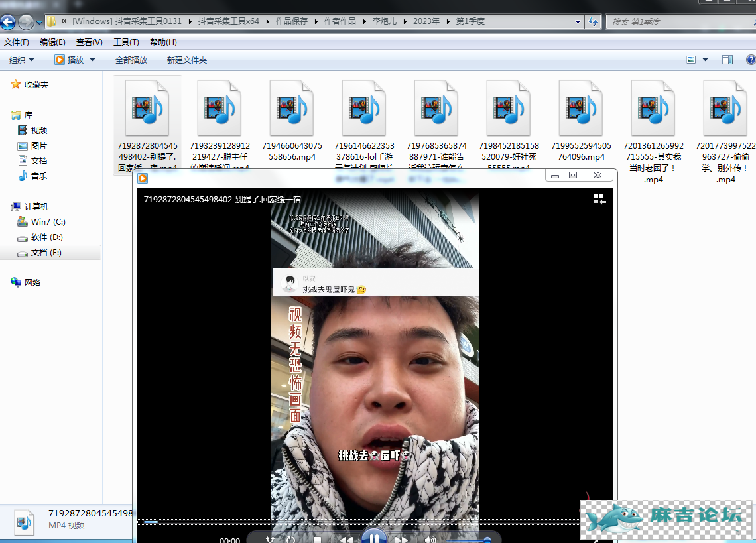
Task: Choose 全部播放 in the toolbar
Action: (131, 60)
